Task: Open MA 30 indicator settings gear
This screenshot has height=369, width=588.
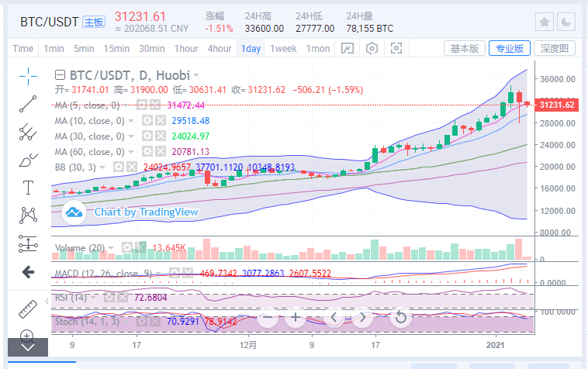Action: click(x=147, y=136)
